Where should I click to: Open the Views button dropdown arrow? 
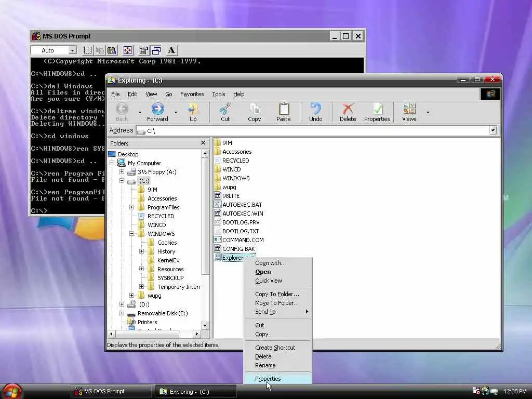428,112
